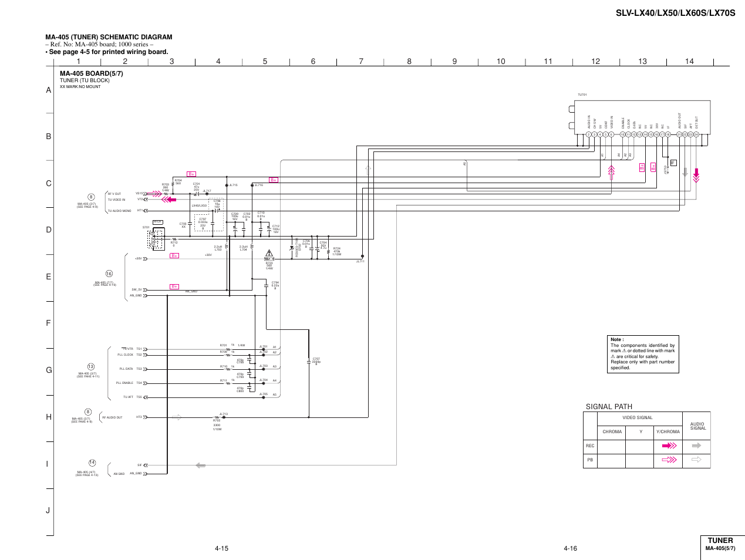Click the REC Y/CHROMA magenta arrow in the legend
The width and height of the screenshot is (745, 560).
point(669,446)
